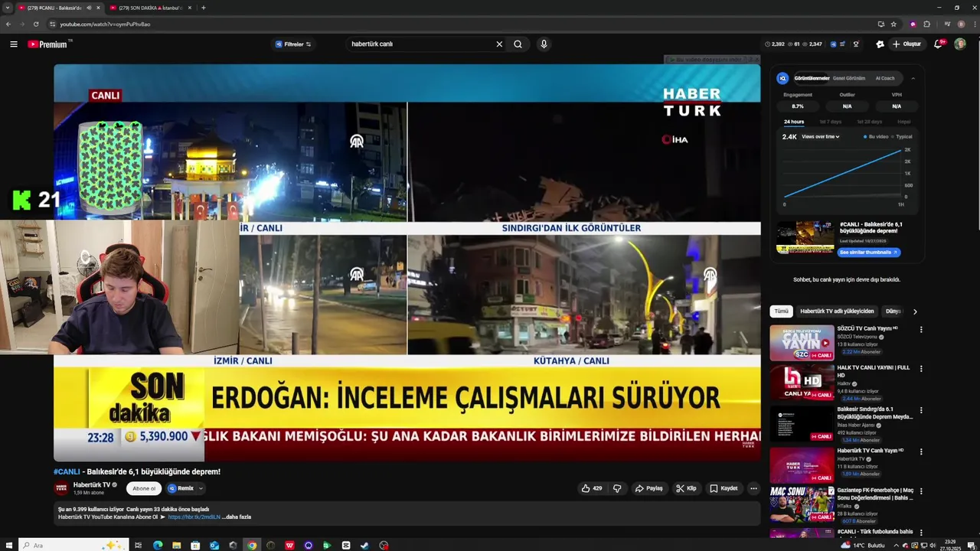This screenshot has height=551, width=980.
Task: Clear the search box with X
Action: (499, 44)
